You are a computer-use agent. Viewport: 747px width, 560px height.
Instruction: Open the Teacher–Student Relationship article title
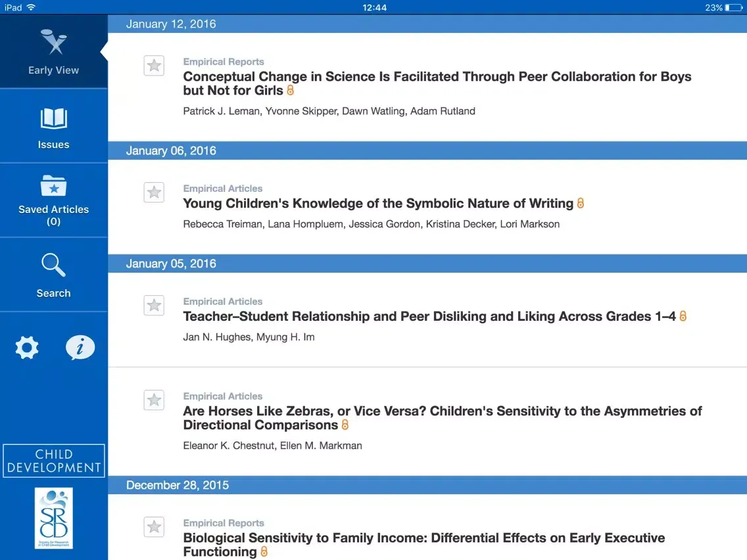click(x=429, y=317)
